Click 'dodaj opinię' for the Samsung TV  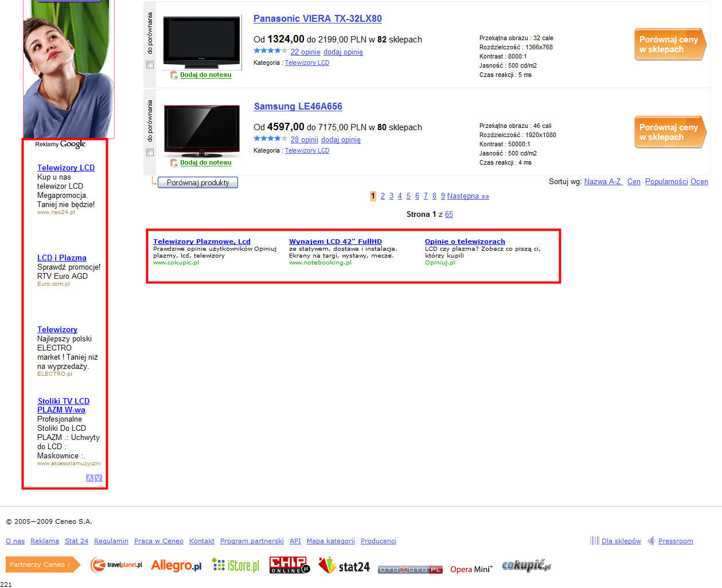341,139
